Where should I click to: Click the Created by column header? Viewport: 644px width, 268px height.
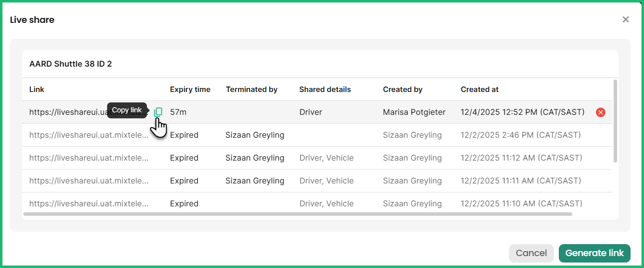click(x=402, y=89)
